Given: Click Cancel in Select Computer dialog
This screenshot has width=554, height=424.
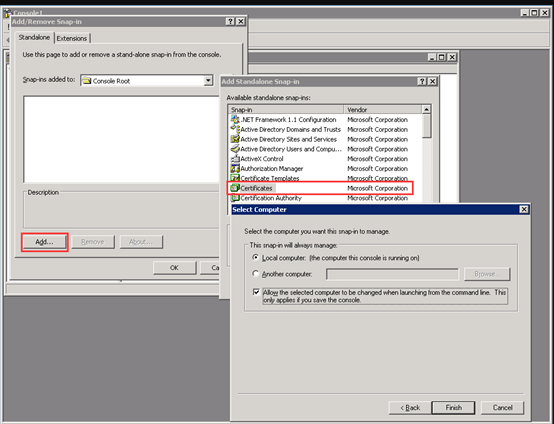Looking at the screenshot, I should point(502,407).
